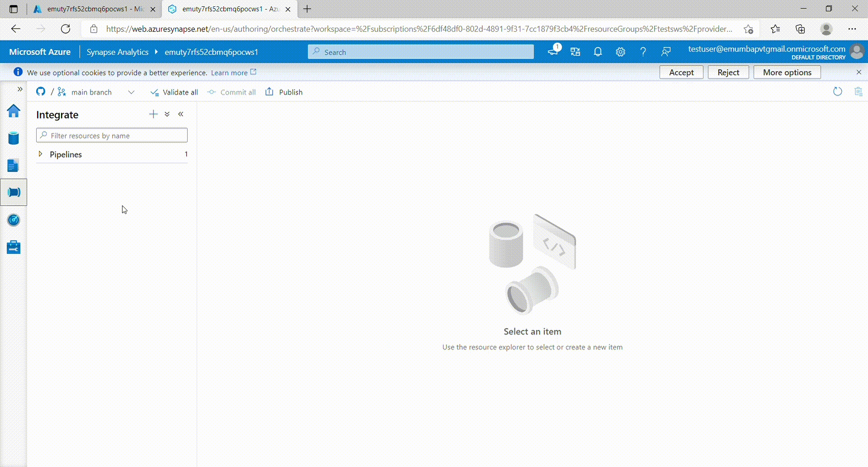This screenshot has height=467, width=868.
Task: Open the Manage hub toolbox icon
Action: tap(14, 247)
